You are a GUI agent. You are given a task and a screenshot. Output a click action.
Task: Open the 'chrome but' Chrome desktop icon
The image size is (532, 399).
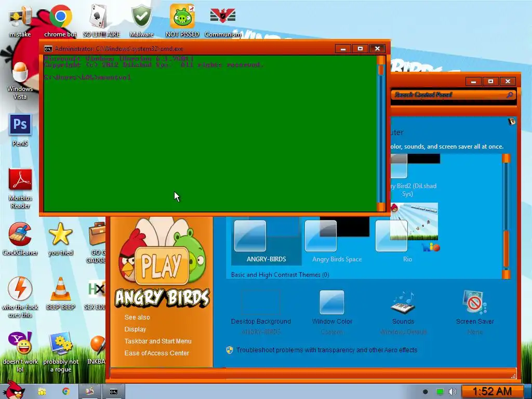click(x=60, y=20)
